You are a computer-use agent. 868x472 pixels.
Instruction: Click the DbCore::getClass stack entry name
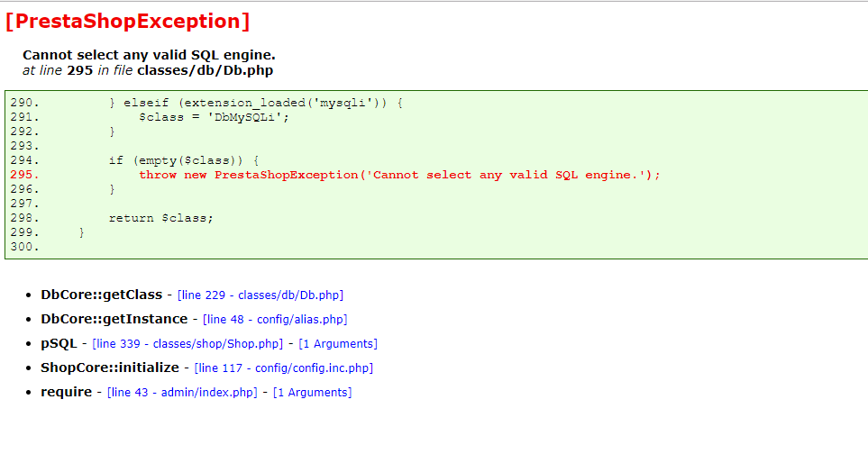[x=101, y=295]
